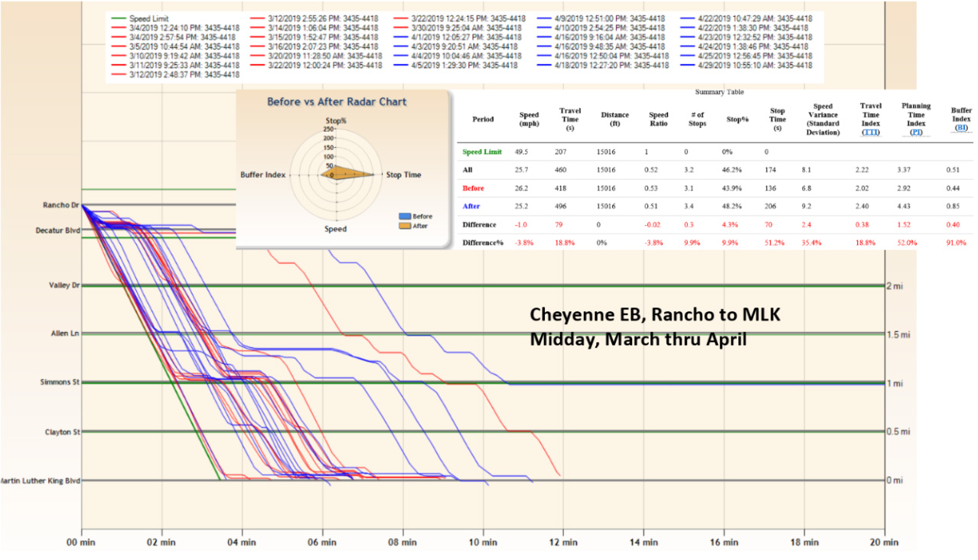The image size is (978, 560).
Task: Click the 10 min mark on time axis
Action: [x=483, y=542]
